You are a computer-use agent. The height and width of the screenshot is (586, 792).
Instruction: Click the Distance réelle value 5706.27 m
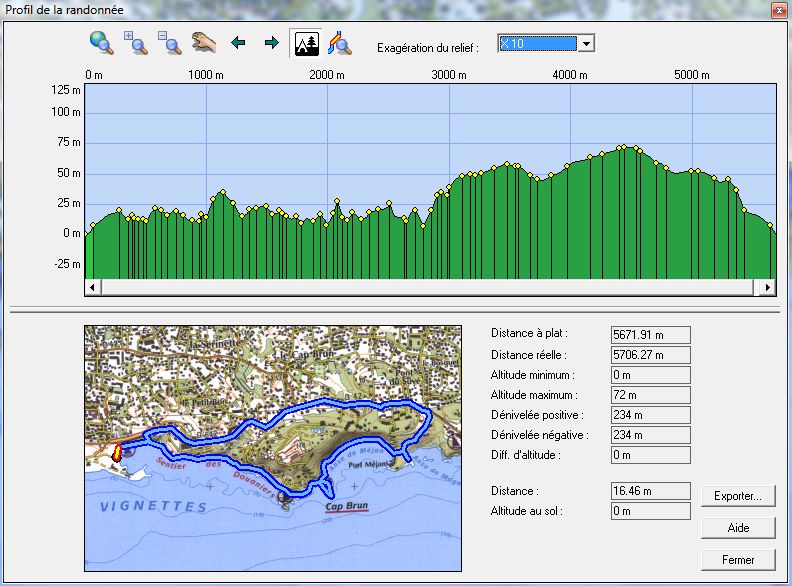[651, 355]
